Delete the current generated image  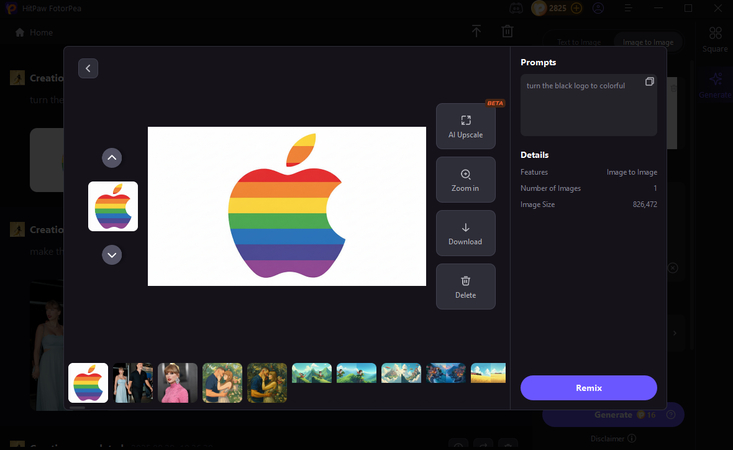[465, 287]
